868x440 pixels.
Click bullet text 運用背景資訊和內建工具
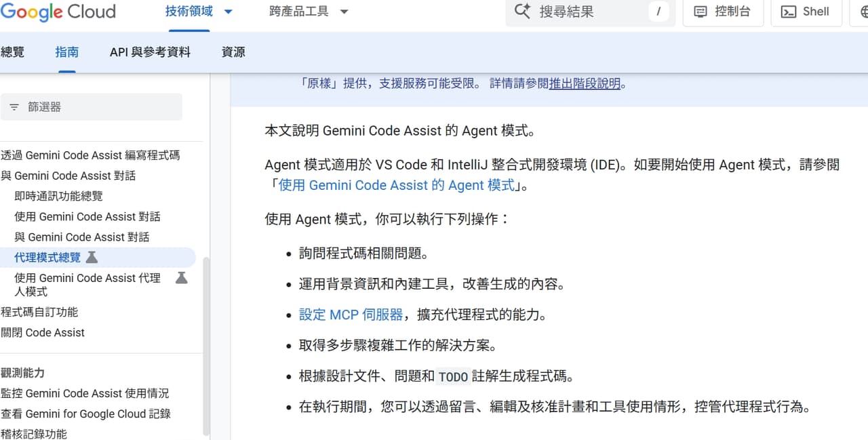point(377,284)
